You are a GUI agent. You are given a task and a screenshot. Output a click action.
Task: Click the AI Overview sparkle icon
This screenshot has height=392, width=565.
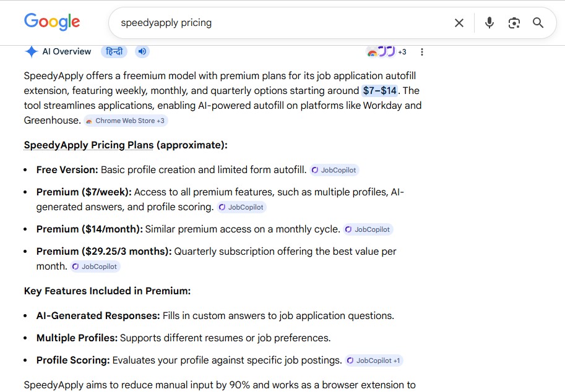click(x=32, y=52)
